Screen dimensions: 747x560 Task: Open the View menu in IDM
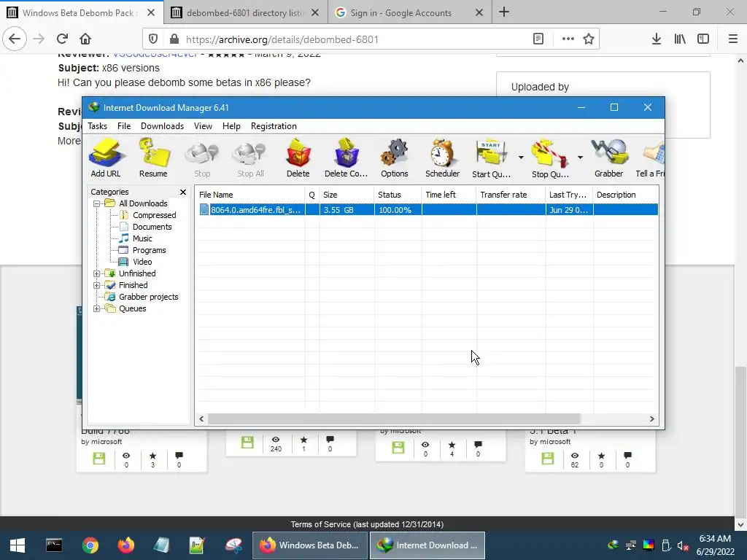pos(203,126)
